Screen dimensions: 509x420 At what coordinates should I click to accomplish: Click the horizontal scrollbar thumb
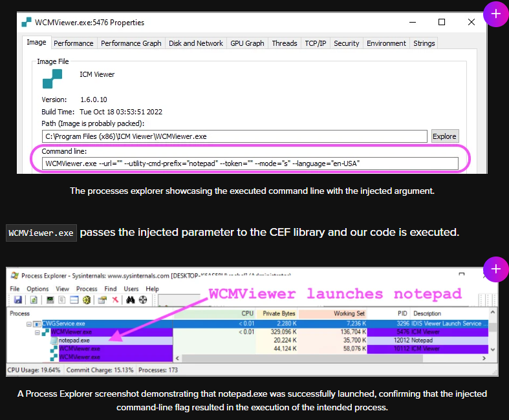coord(302,358)
